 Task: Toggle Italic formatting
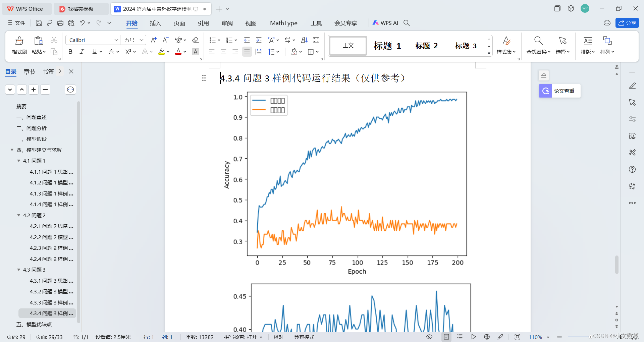coord(82,52)
